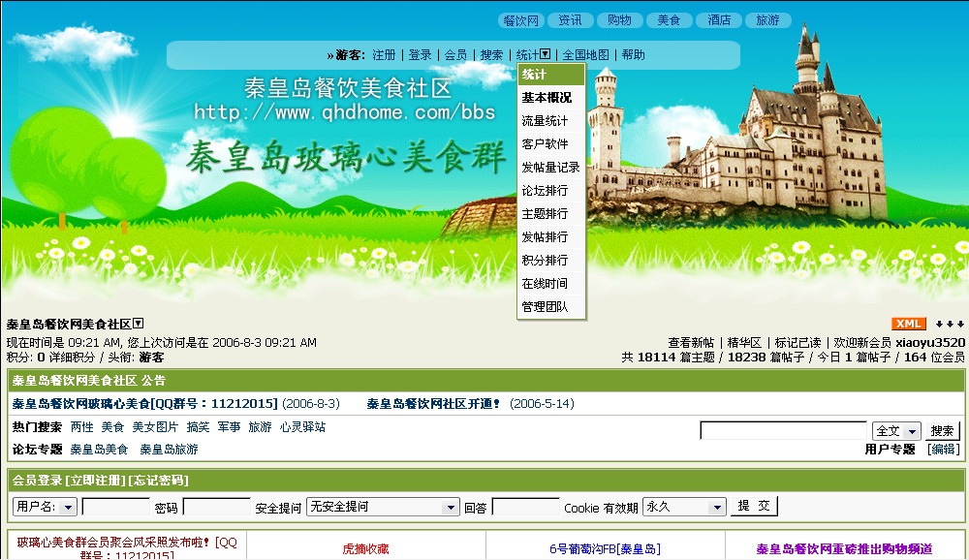Image resolution: width=969 pixels, height=560 pixels.
Task: Click the orange XML feed icon
Action: pyautogui.click(x=909, y=324)
